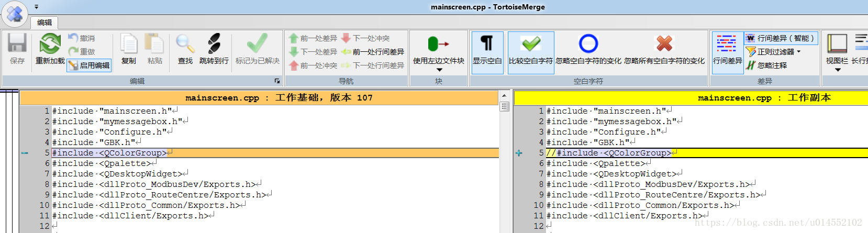This screenshot has height=233, width=868.
Task: Click added line 5 //#include in right pane
Action: (707, 153)
